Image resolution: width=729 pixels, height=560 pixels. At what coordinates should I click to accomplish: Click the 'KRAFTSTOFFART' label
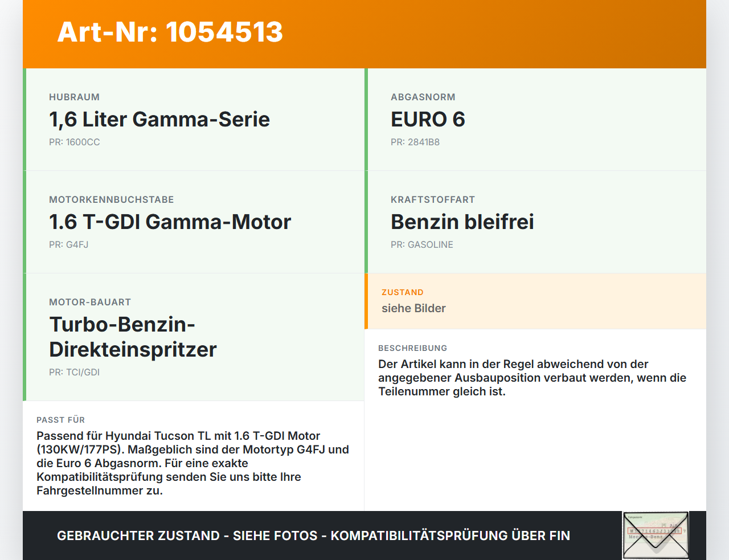(x=433, y=200)
